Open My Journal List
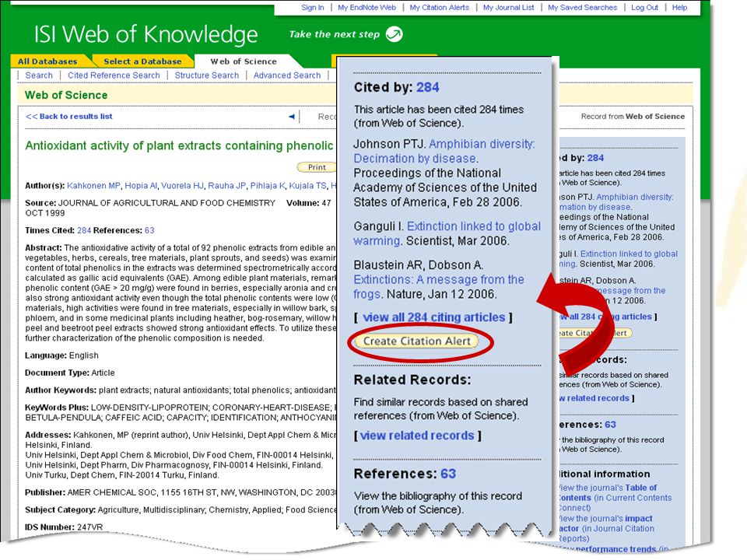The height and width of the screenshot is (560, 747). coord(508,8)
